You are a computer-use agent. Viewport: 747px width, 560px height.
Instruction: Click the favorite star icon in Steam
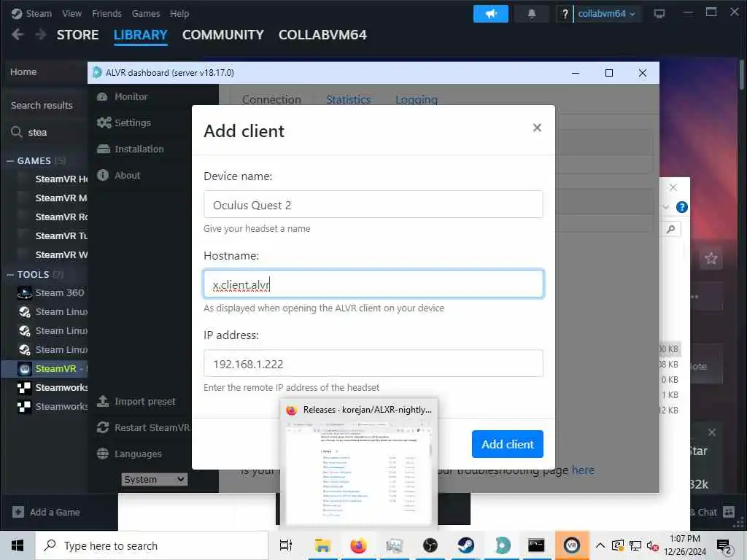(x=711, y=259)
